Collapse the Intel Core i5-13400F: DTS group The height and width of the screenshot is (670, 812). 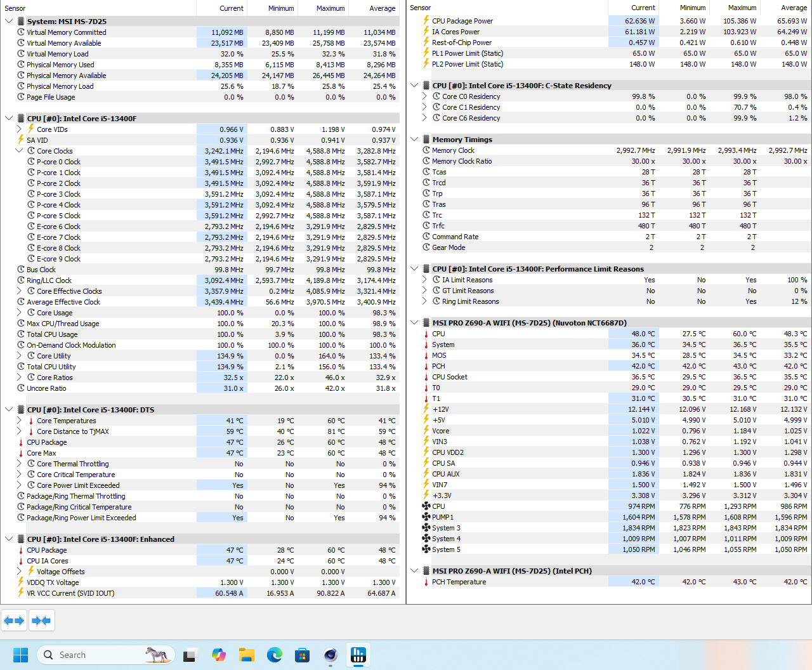9,410
